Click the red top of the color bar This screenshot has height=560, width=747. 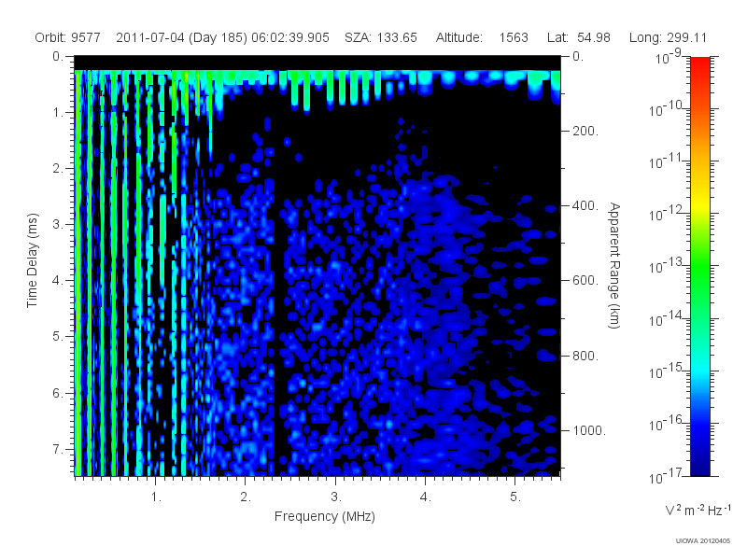point(699,64)
